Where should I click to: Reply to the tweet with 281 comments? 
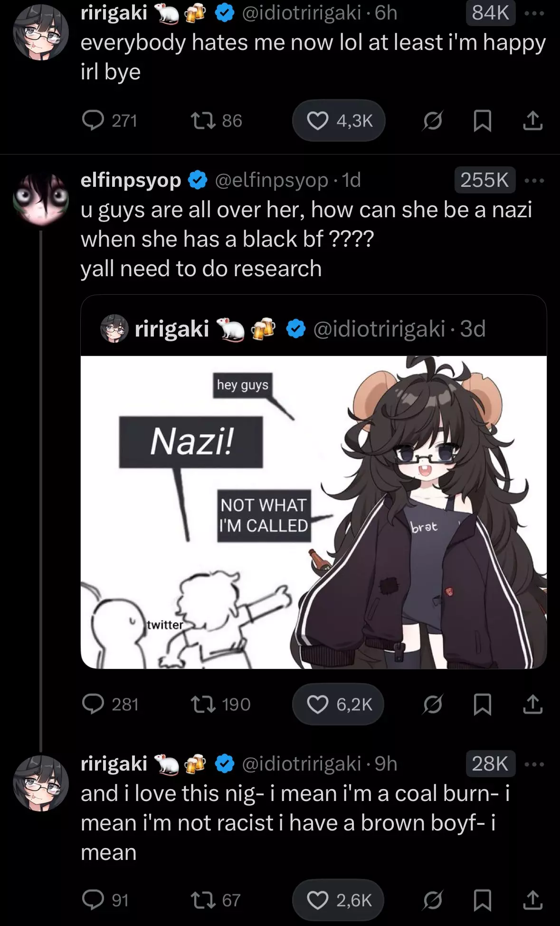pos(110,704)
